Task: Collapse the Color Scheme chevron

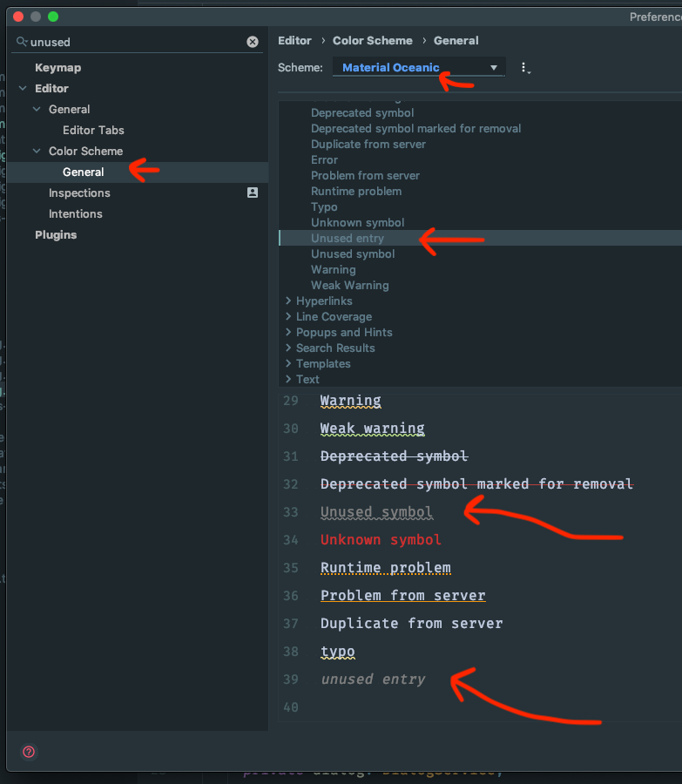Action: click(37, 151)
